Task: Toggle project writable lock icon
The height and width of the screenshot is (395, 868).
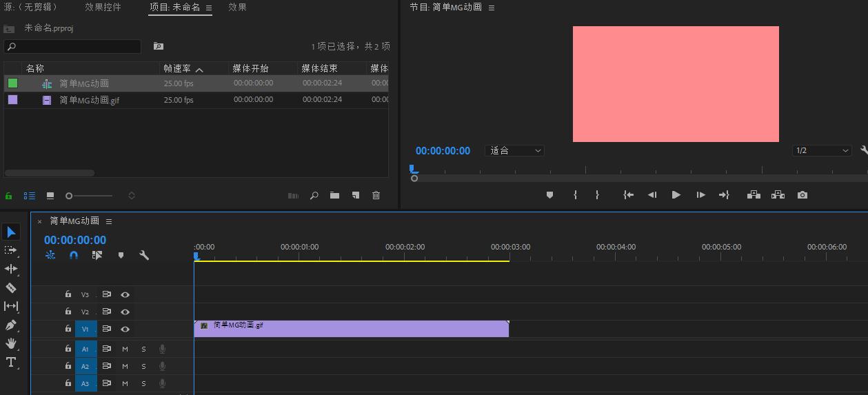Action: tap(9, 196)
